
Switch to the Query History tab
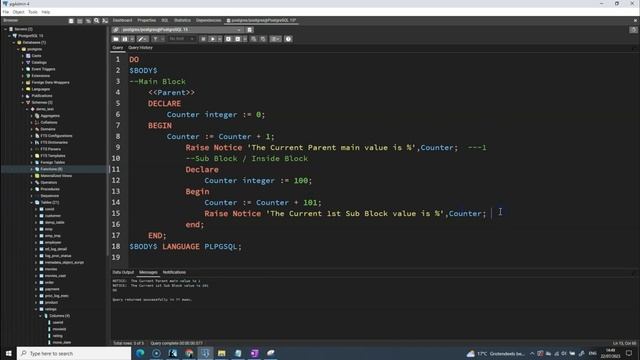coord(140,48)
